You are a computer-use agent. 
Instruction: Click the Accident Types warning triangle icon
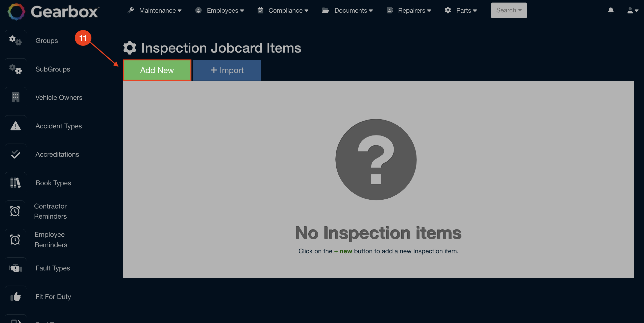[15, 126]
